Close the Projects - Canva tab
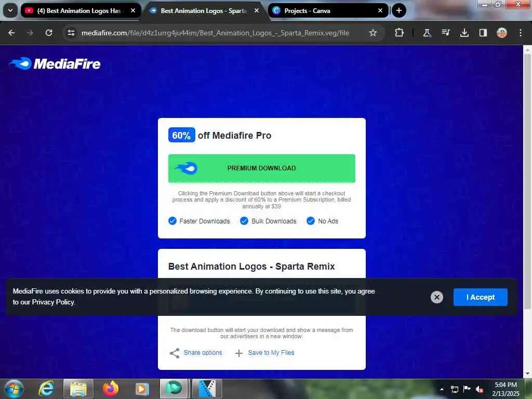This screenshot has height=399, width=532. [380, 10]
